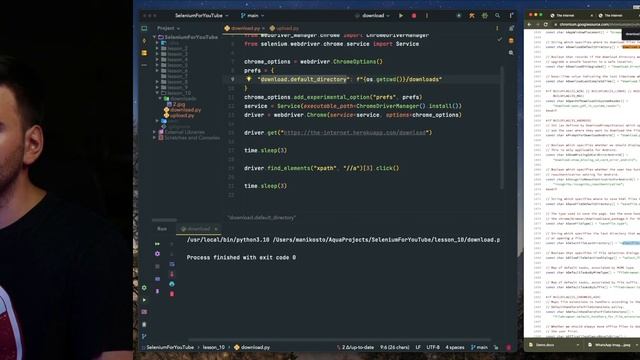Click the run console horizontal scrollbar
640x360 pixels.
(x=339, y=340)
